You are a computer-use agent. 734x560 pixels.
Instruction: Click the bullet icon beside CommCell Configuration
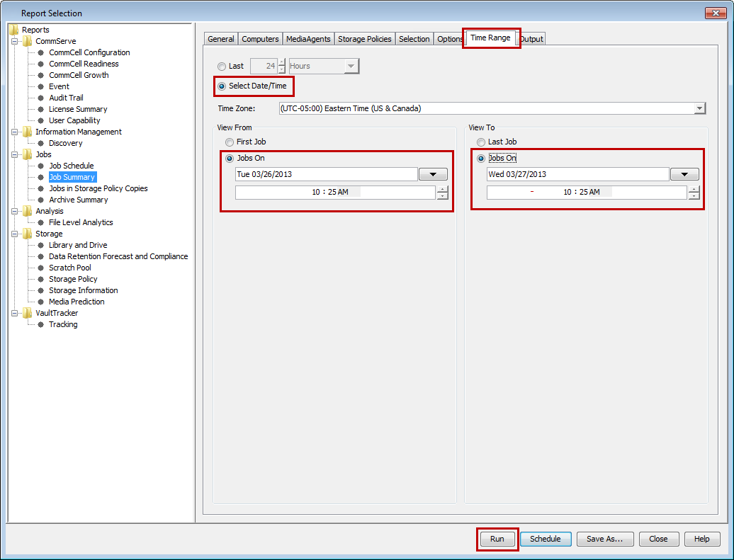[40, 53]
